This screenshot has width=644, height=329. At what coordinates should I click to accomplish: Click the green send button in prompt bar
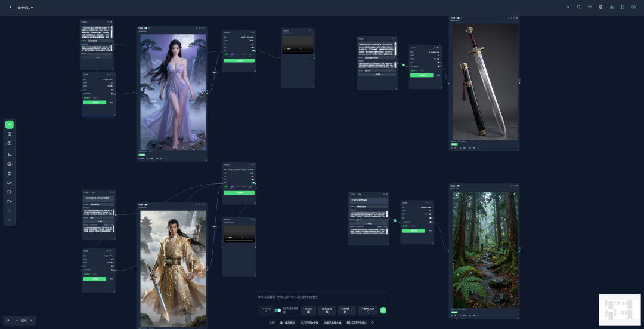(x=383, y=310)
